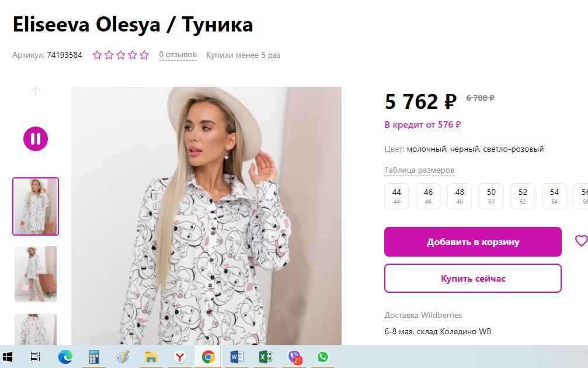Open the 0 отзывов reviews link
The image size is (588, 368).
point(178,55)
